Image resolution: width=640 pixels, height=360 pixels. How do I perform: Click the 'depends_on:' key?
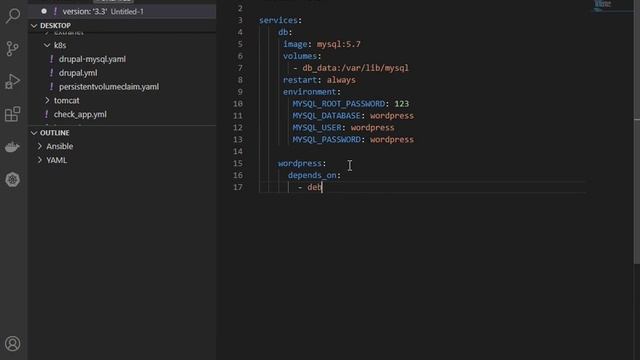click(x=314, y=176)
